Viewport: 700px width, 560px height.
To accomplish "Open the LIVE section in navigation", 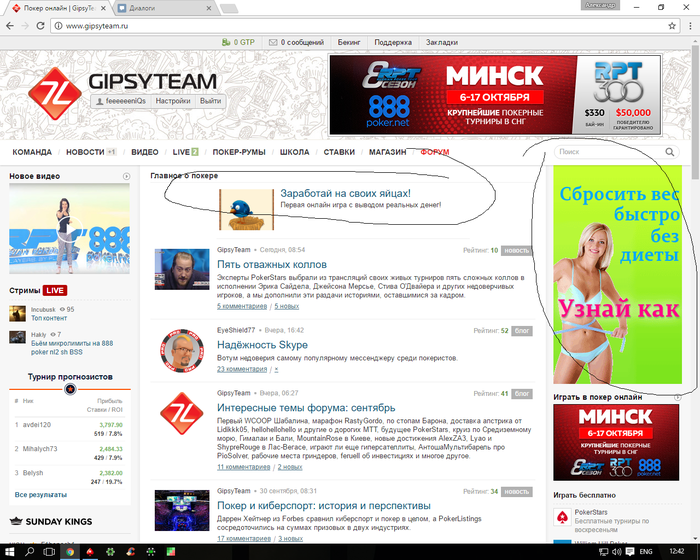I will [181, 152].
